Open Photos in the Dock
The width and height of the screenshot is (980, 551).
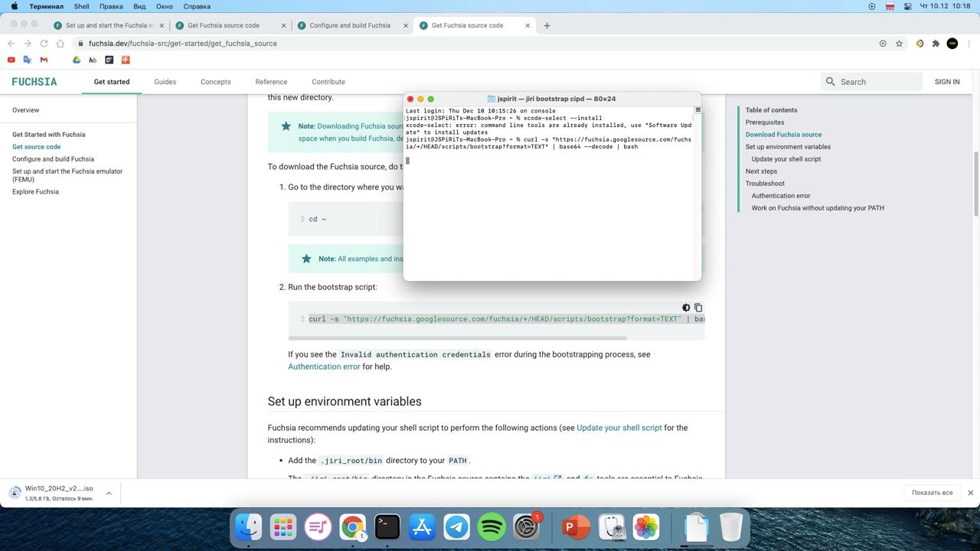click(645, 527)
